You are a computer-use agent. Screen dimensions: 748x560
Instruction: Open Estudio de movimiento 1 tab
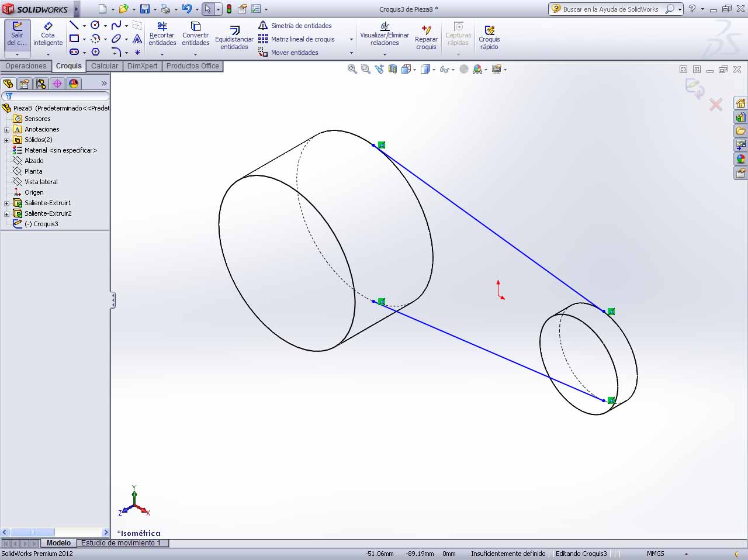(x=121, y=543)
